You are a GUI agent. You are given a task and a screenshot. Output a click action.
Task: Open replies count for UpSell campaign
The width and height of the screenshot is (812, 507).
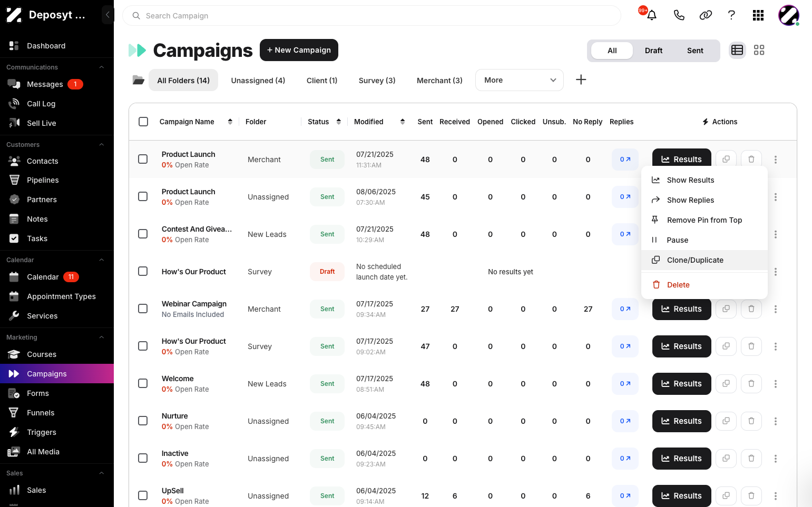[x=625, y=496]
